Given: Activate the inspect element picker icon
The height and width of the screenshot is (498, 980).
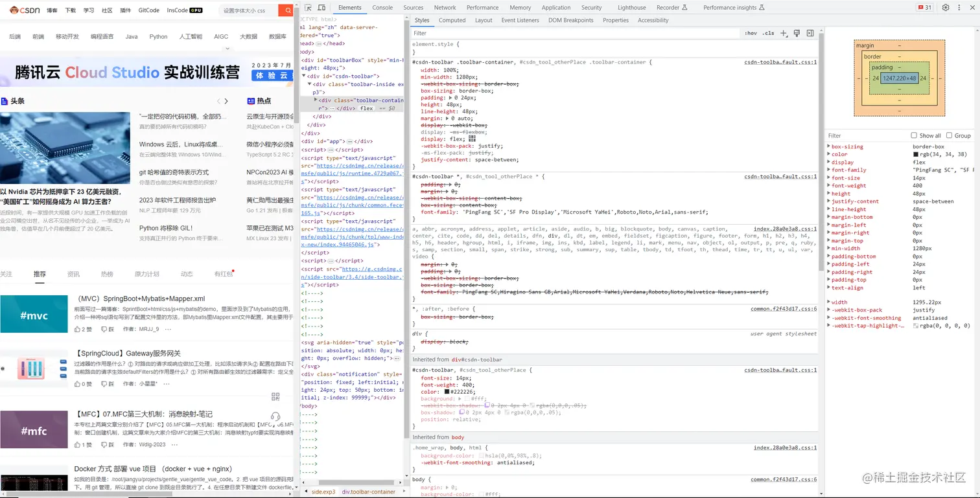Looking at the screenshot, I should click(x=307, y=8).
